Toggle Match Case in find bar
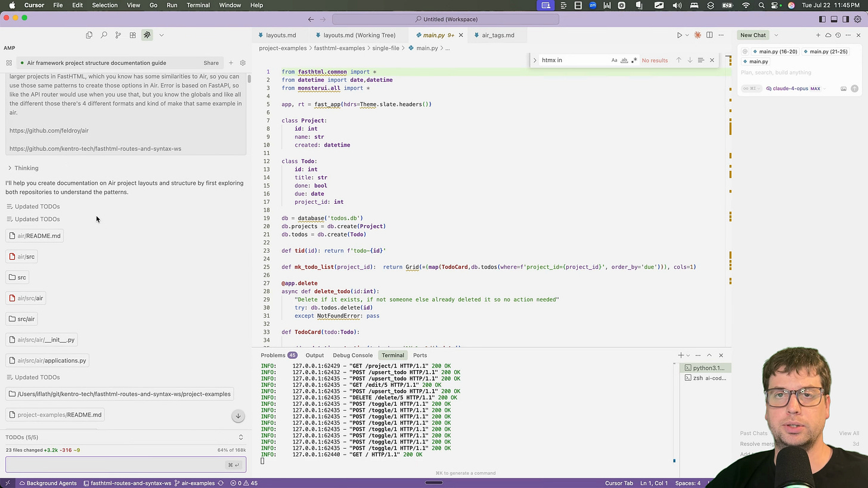868x488 pixels. (614, 60)
